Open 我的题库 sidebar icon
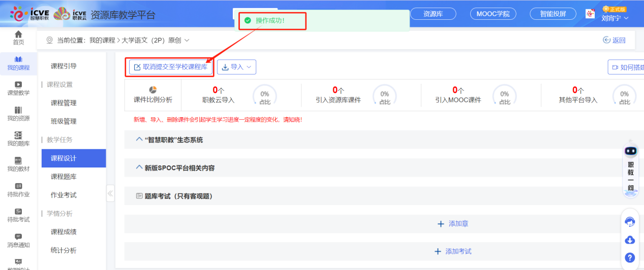 point(18,135)
